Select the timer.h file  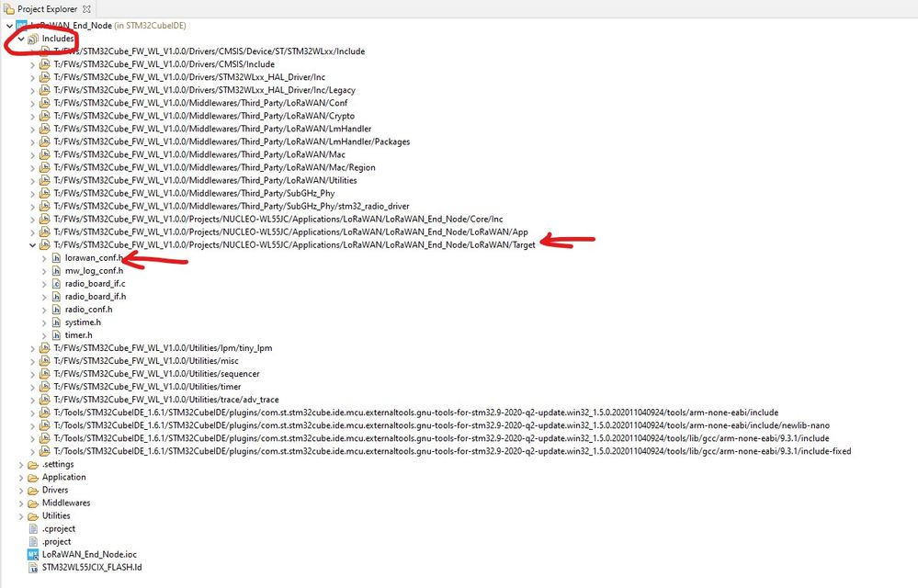78,335
